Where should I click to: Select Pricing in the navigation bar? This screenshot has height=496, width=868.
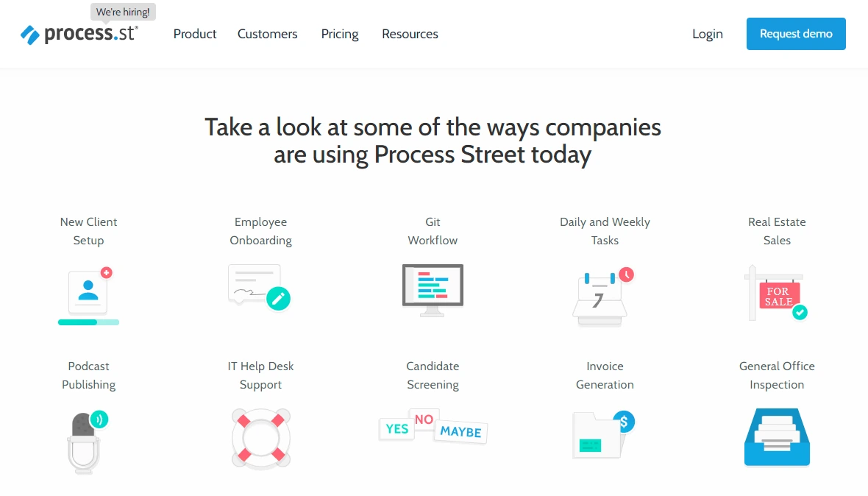click(339, 34)
